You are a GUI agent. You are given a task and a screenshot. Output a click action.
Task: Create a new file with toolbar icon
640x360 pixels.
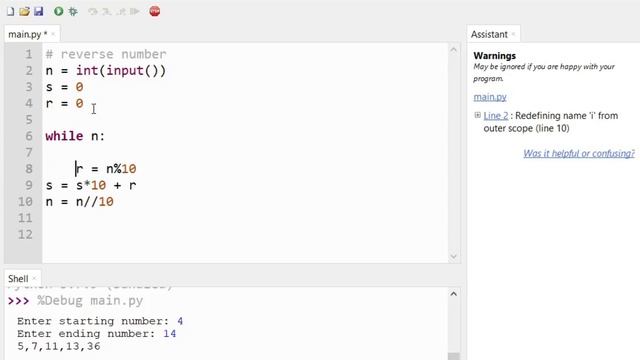[11, 11]
